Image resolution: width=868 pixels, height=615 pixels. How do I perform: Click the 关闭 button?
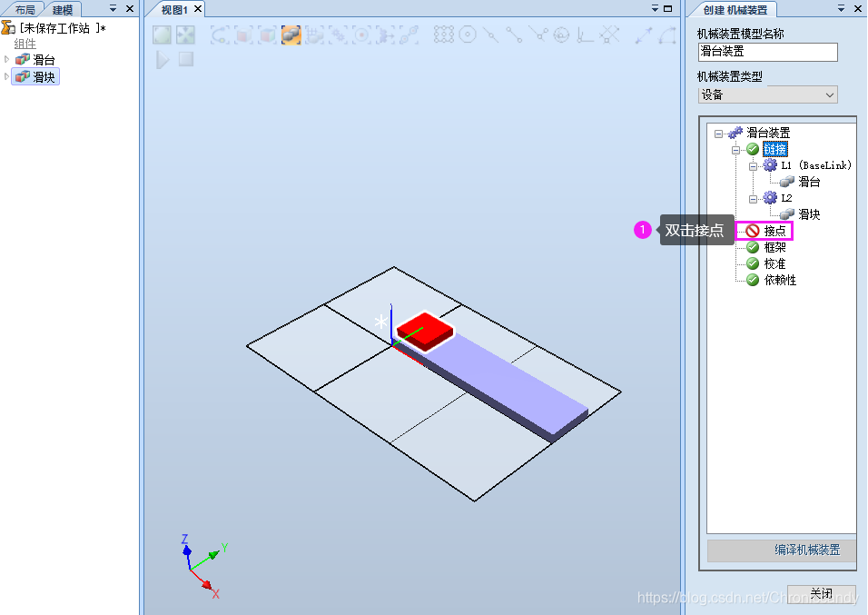821,593
